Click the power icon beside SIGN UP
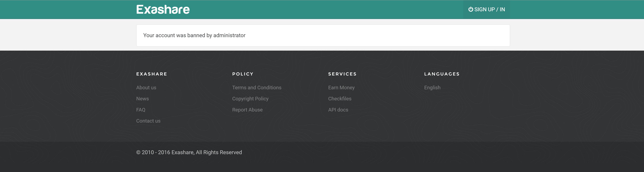644x172 pixels. point(471,9)
